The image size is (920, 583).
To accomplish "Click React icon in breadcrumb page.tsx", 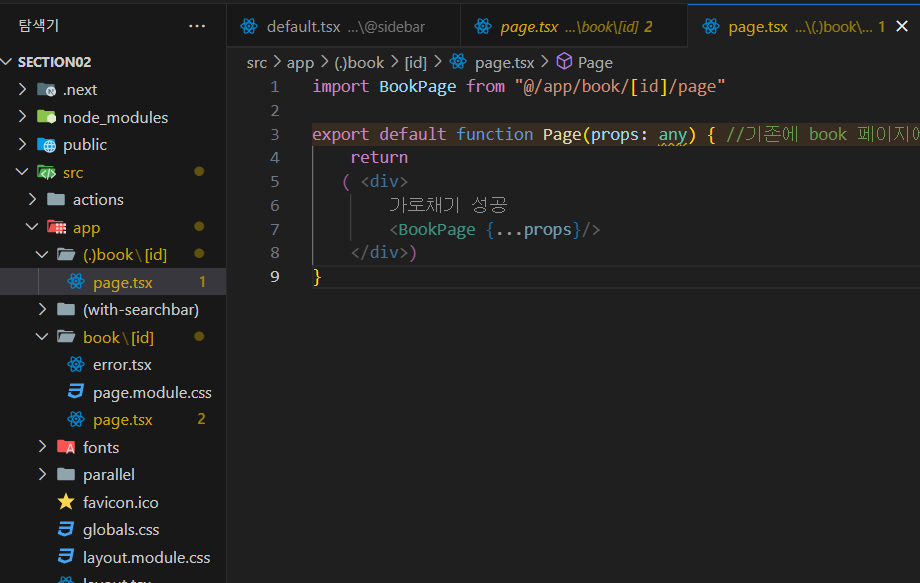I will tap(458, 61).
